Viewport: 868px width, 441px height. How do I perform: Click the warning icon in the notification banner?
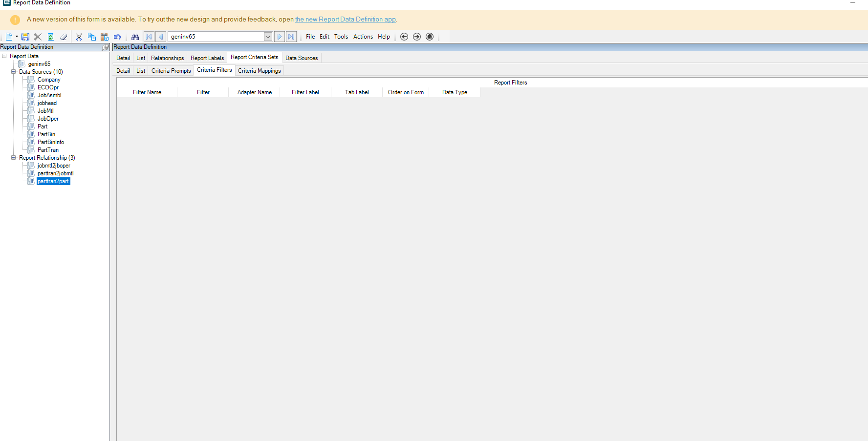[15, 20]
